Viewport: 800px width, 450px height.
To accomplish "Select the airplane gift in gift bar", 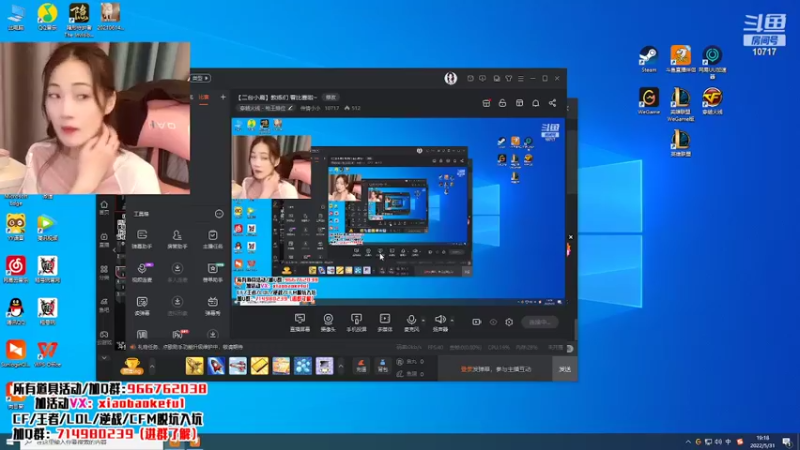I will [238, 366].
